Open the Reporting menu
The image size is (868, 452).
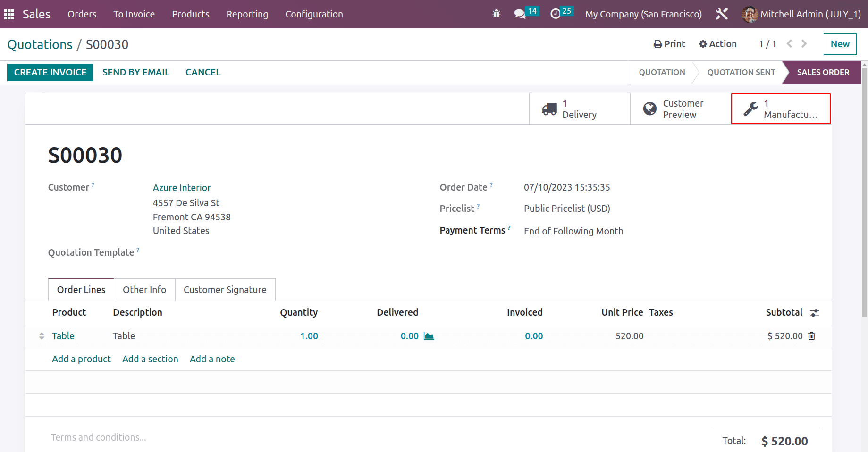(247, 14)
